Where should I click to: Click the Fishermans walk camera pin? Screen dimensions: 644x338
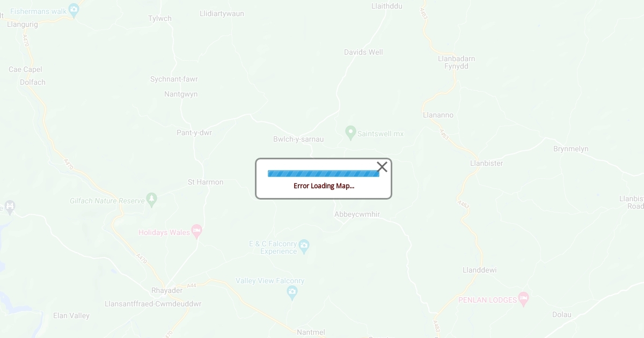(x=74, y=10)
